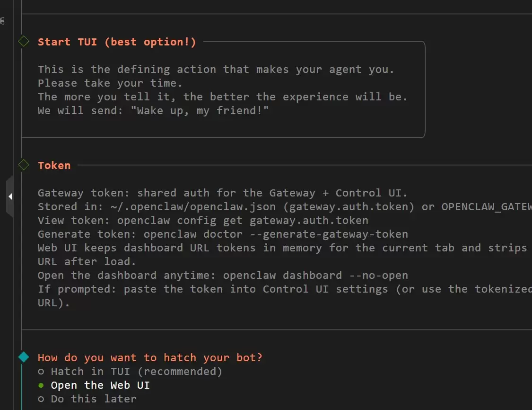Image resolution: width=532 pixels, height=410 pixels.
Task: Click the openclaw dashboard --no-open command text
Action: [315, 275]
